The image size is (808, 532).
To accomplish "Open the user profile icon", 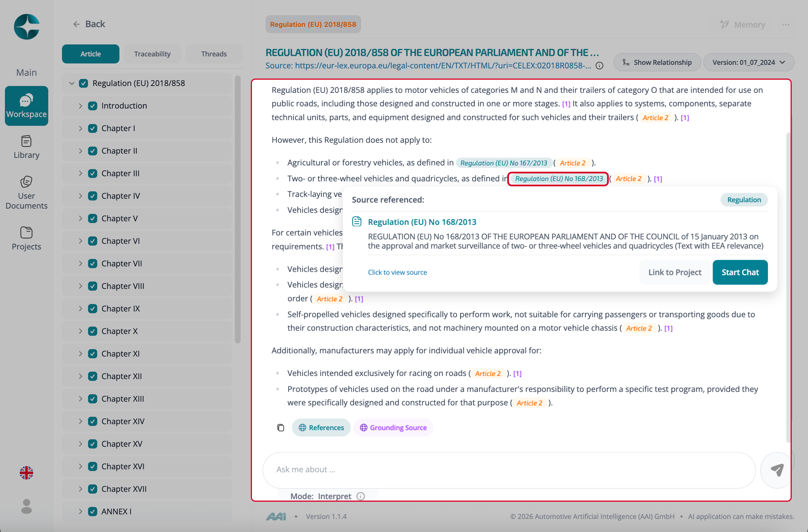I will click(x=26, y=506).
